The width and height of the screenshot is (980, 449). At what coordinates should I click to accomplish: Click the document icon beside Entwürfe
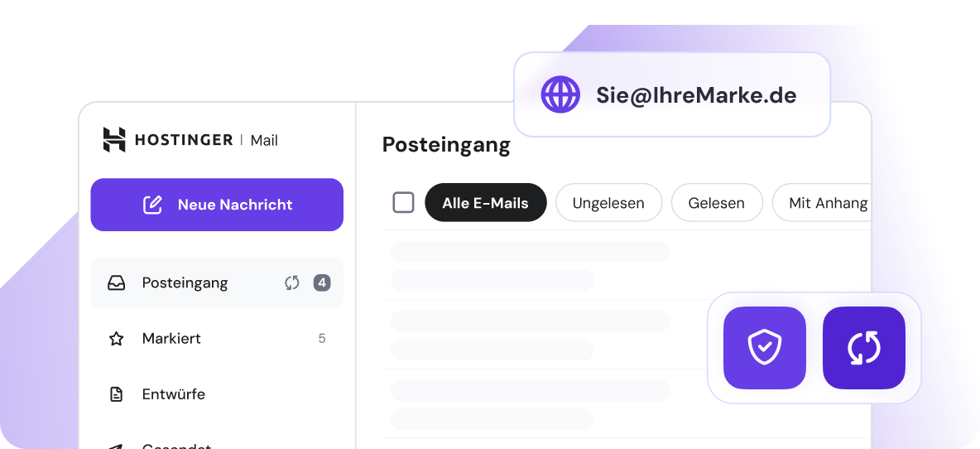click(x=117, y=394)
